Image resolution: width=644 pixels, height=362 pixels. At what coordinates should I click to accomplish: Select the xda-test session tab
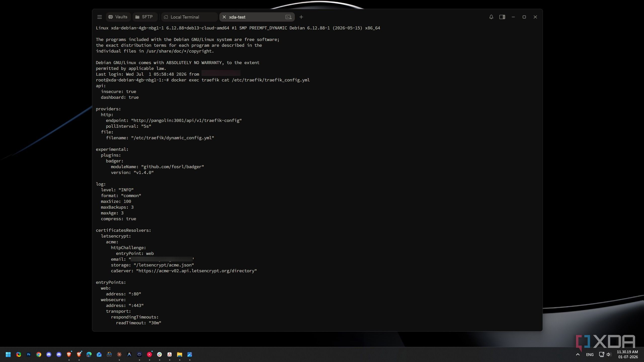[x=257, y=17]
